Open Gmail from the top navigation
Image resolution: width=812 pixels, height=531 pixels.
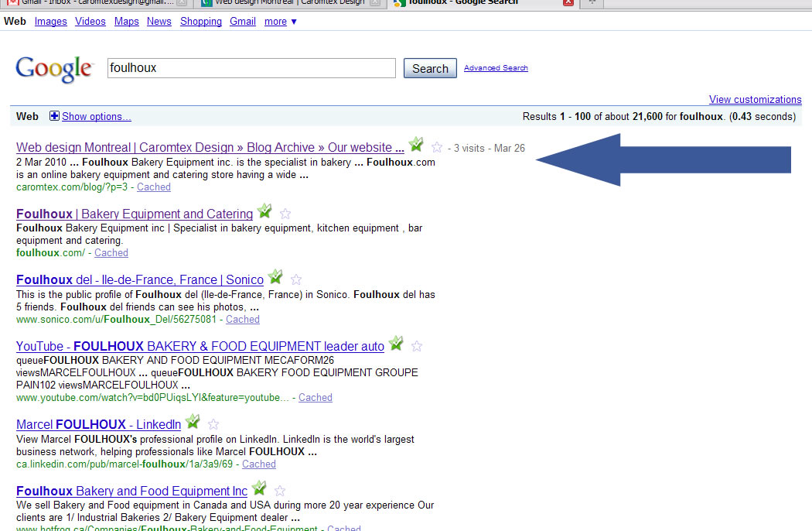point(243,22)
